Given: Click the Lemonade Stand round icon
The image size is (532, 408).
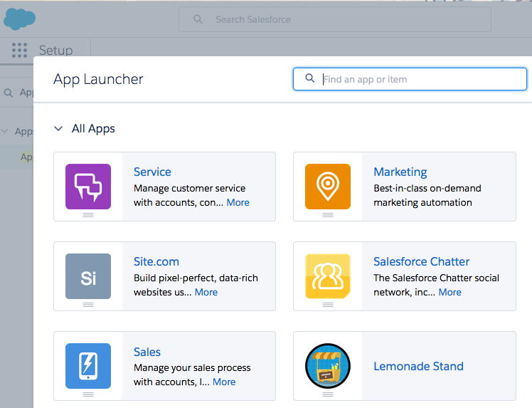Looking at the screenshot, I should click(328, 366).
